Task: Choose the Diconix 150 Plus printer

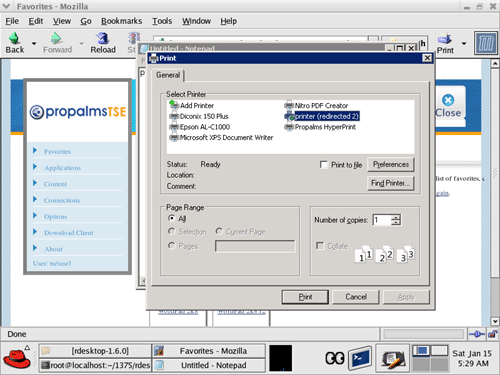Action: tap(199, 116)
